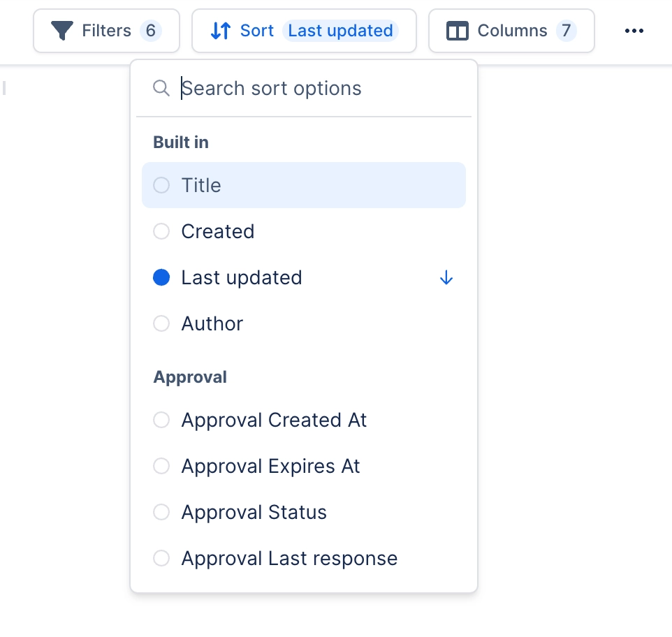Select the Author radio button
The image size is (672, 637).
(161, 323)
